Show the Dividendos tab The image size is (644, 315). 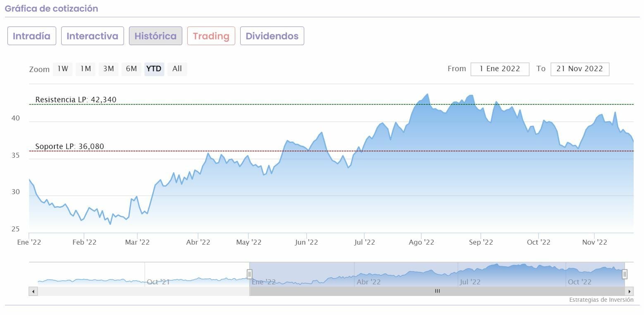[x=272, y=36]
